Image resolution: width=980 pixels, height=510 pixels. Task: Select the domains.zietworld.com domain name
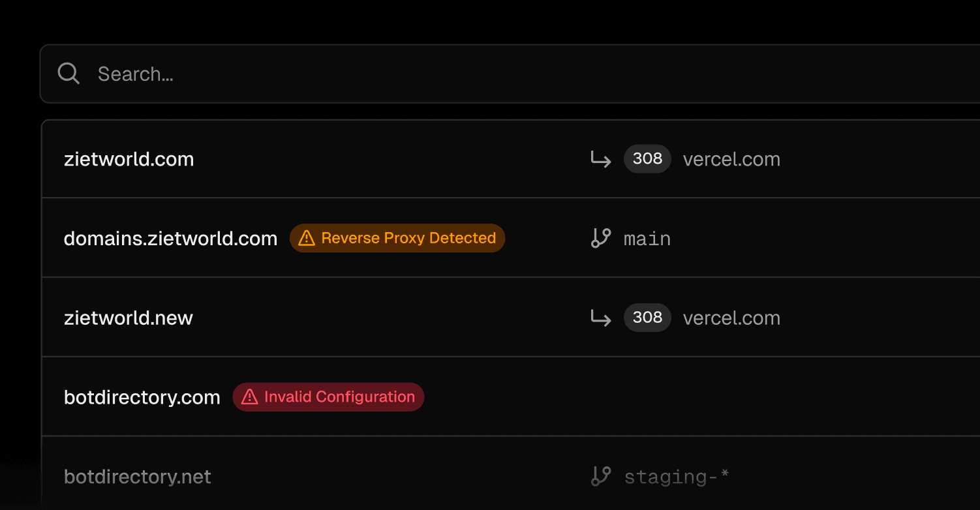tap(170, 239)
